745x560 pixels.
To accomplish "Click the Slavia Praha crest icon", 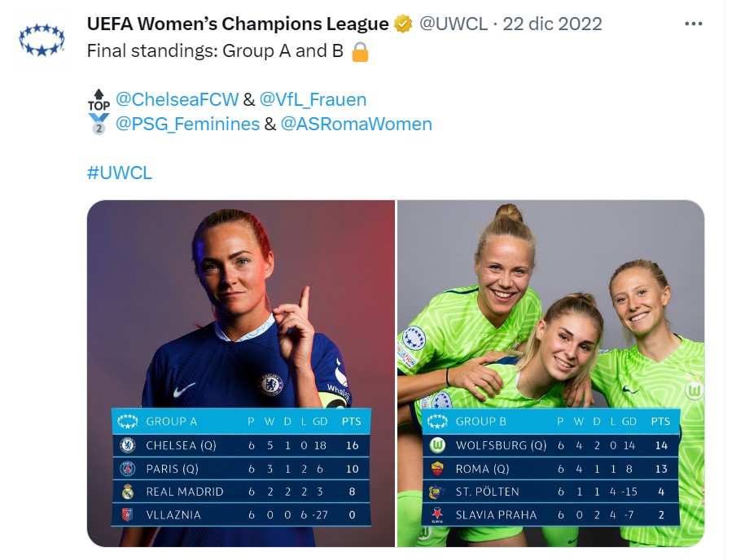I will (x=437, y=514).
